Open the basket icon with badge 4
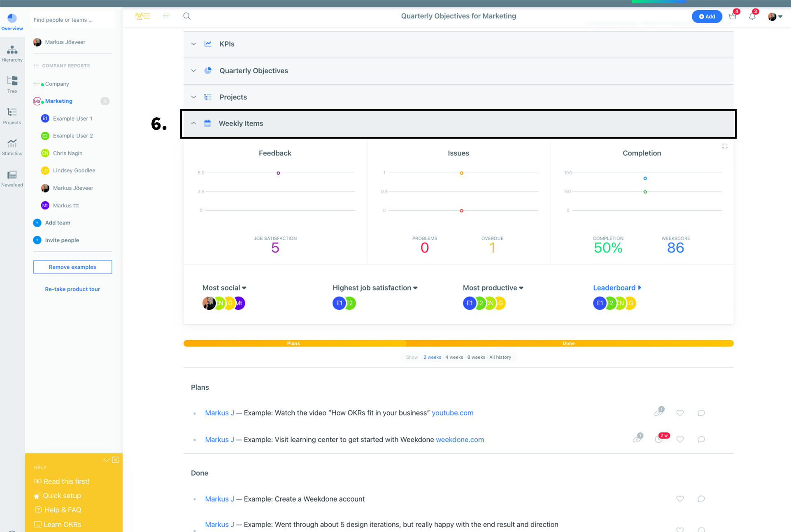This screenshot has height=532, width=791. 732,16
